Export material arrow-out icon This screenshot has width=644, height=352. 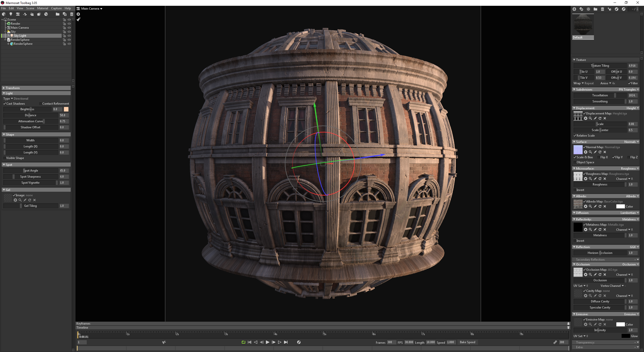point(624,9)
